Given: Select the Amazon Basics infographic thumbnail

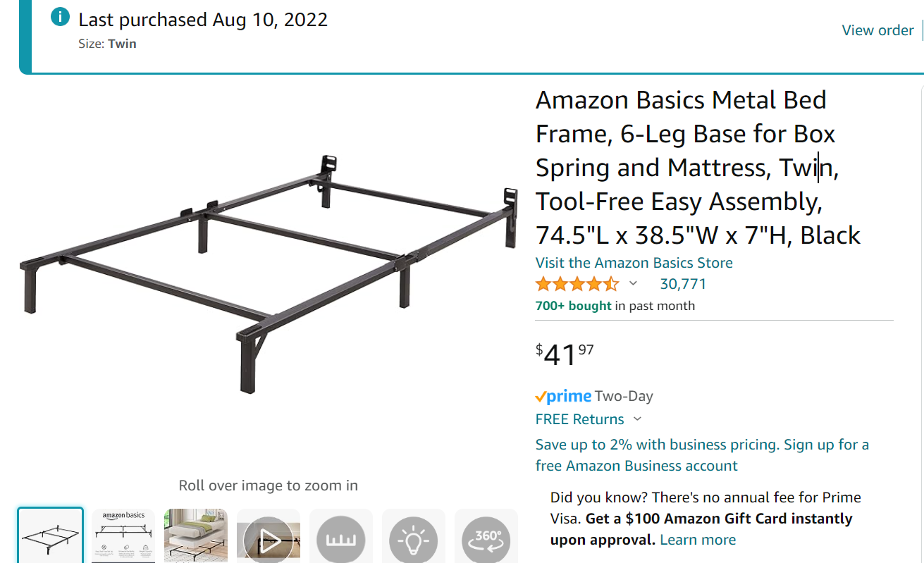Looking at the screenshot, I should tap(123, 537).
